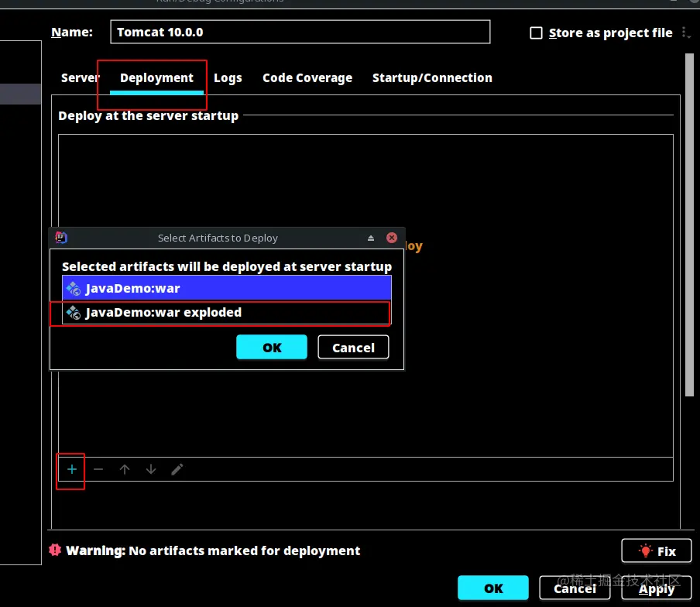Image resolution: width=700 pixels, height=607 pixels.
Task: Click the vertical scrollbar on the right
Action: coord(689,225)
